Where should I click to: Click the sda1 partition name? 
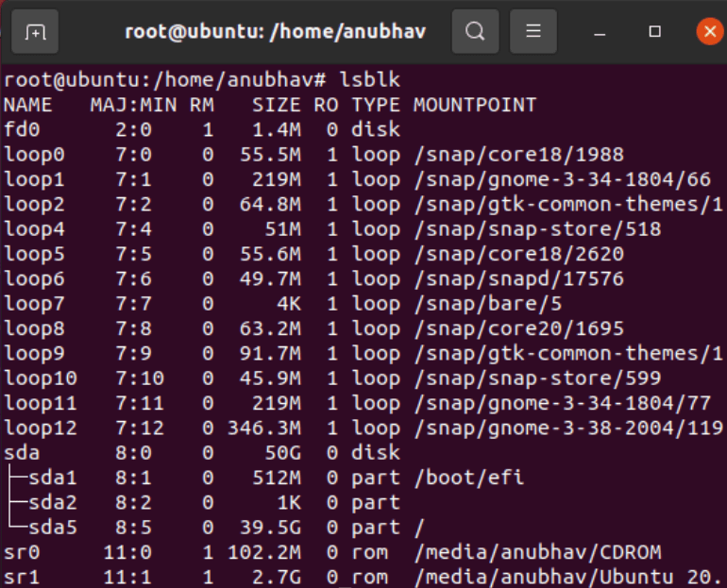(x=53, y=478)
